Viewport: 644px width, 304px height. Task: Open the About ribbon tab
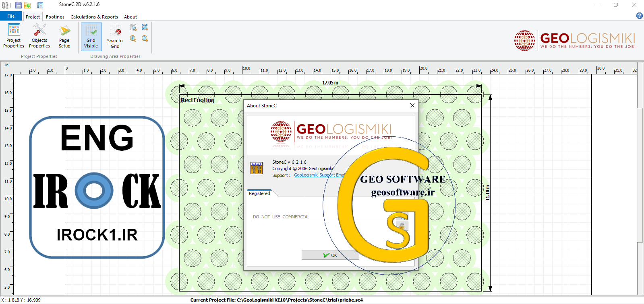(x=130, y=17)
